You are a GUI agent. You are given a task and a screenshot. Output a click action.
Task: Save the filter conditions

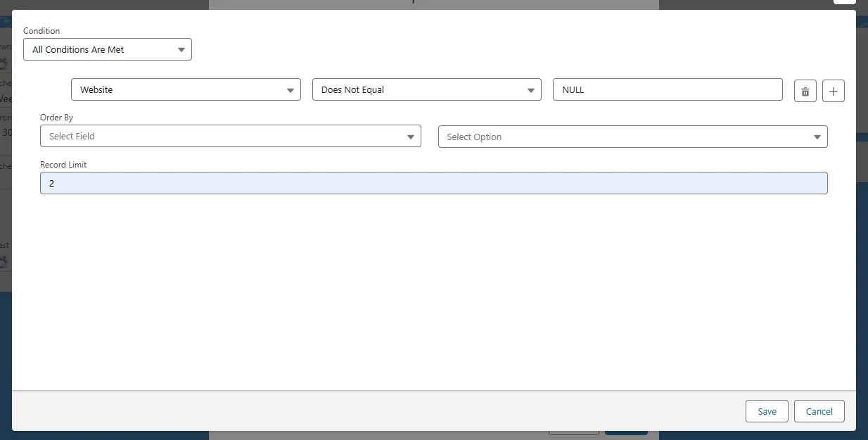click(x=767, y=411)
